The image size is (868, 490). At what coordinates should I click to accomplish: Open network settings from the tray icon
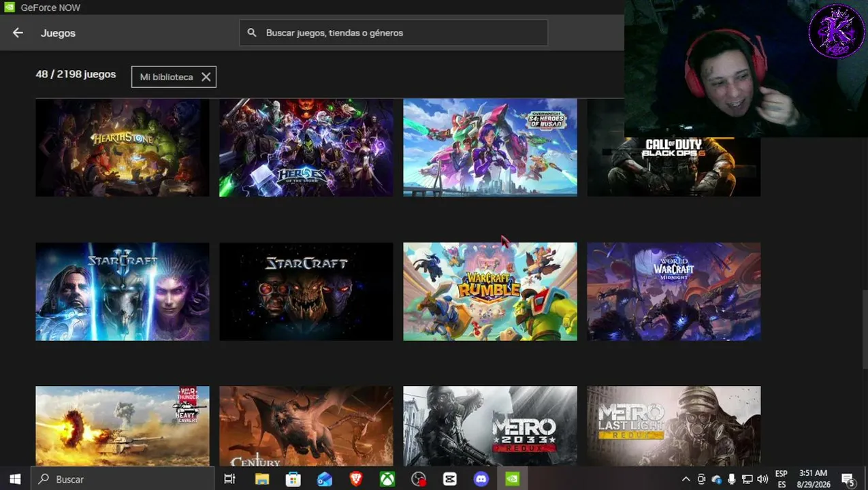(x=747, y=479)
